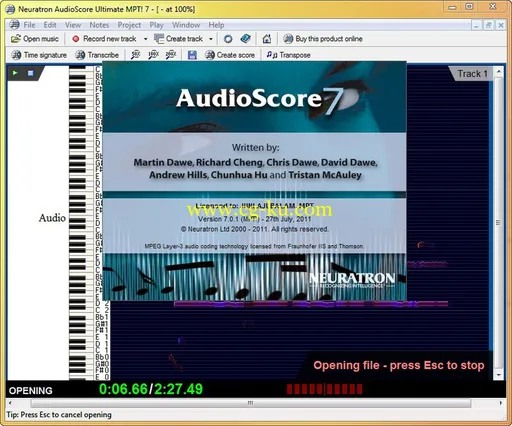
Task: Click the total time 2:27.49 readout
Action: 178,389
